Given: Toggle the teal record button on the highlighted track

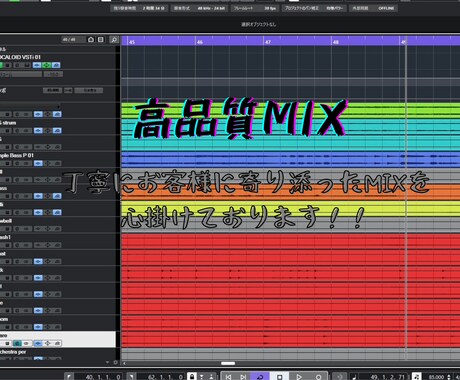Looking at the screenshot, I should coord(17,343).
